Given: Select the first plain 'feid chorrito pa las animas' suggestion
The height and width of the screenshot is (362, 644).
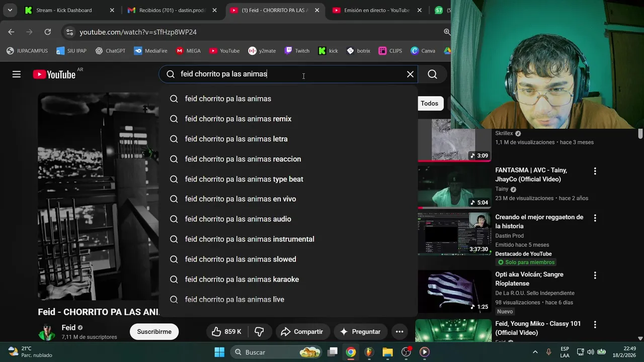Looking at the screenshot, I should pos(288,99).
